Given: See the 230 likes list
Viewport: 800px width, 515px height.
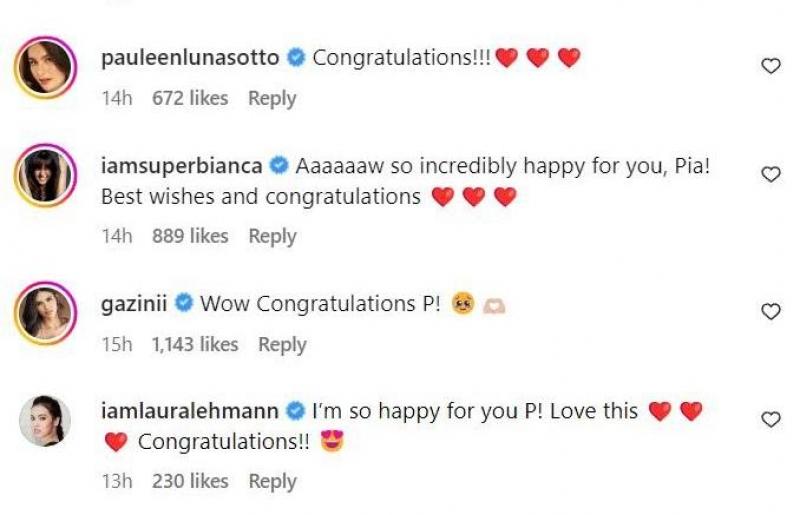Looking at the screenshot, I should tap(190, 481).
